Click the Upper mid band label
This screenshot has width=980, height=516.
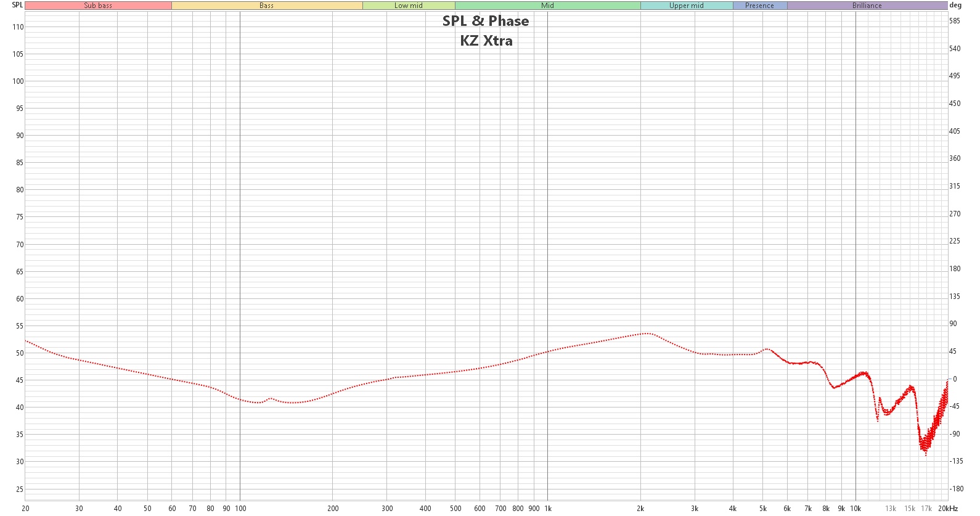(687, 6)
